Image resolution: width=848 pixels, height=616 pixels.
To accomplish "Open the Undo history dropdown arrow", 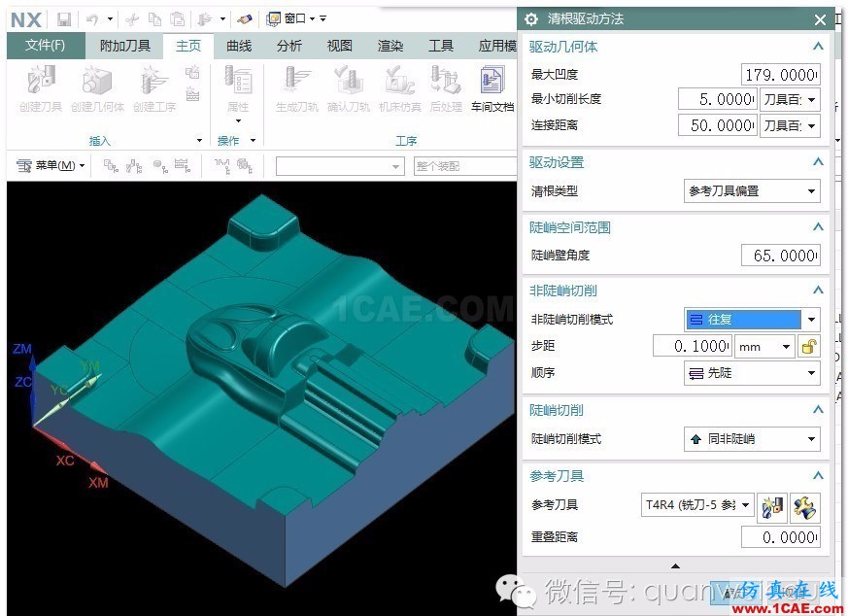I will 110,19.
